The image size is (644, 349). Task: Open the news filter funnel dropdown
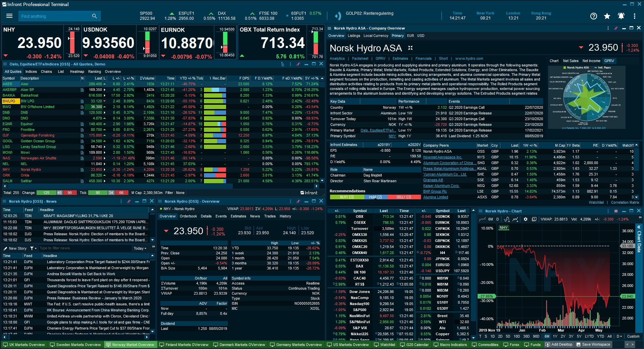33,248
